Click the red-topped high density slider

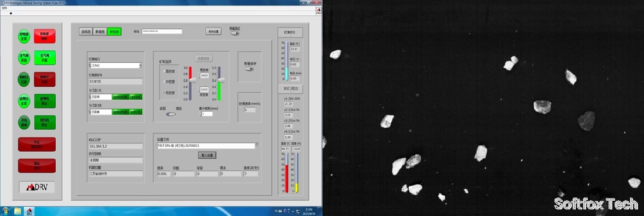[x=190, y=83]
